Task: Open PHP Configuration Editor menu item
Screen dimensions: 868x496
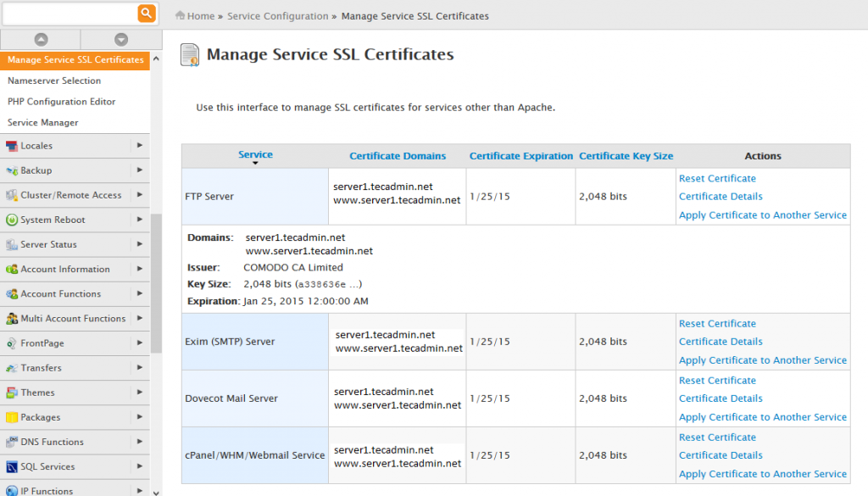Action: point(61,102)
